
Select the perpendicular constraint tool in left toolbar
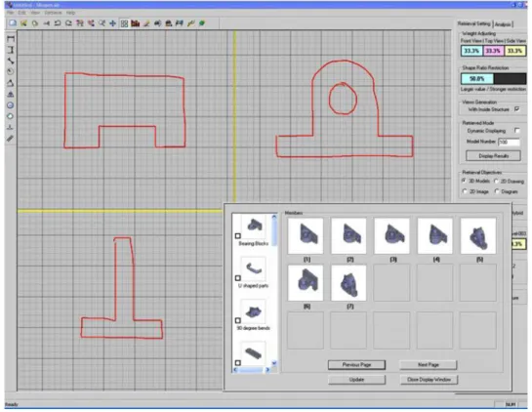[11, 127]
